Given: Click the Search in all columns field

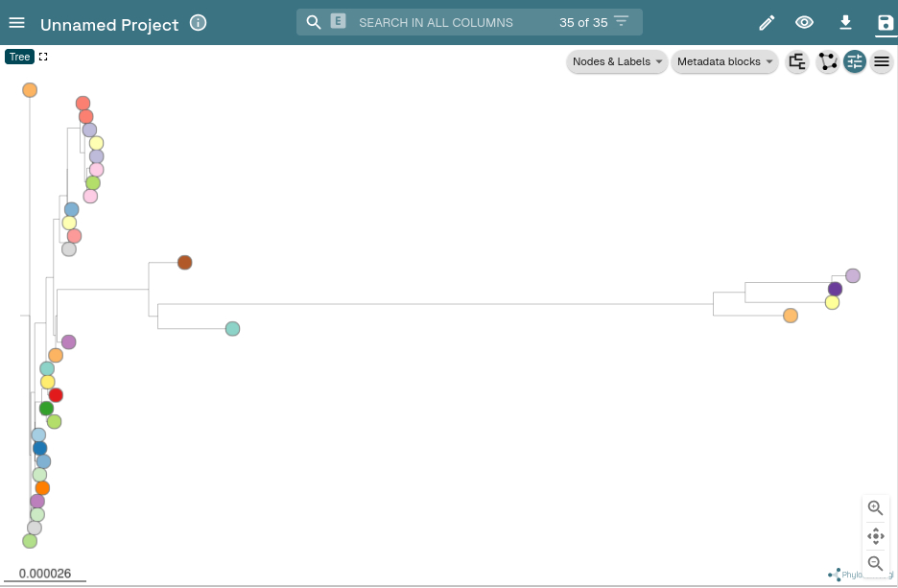Looking at the screenshot, I should point(451,22).
